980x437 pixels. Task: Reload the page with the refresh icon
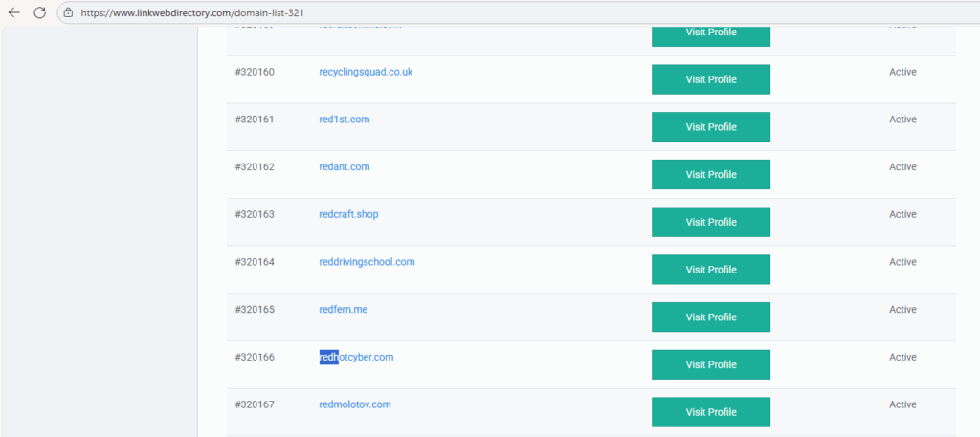point(39,12)
